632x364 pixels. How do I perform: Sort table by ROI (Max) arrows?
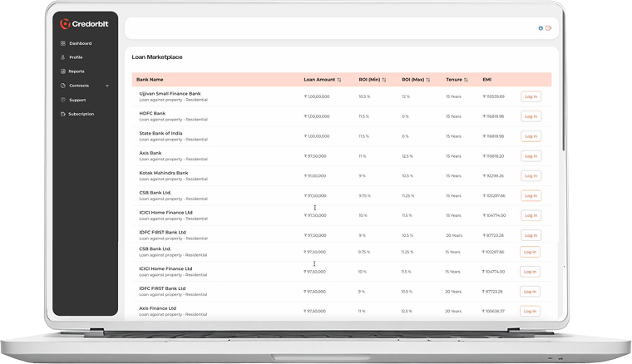click(x=428, y=80)
